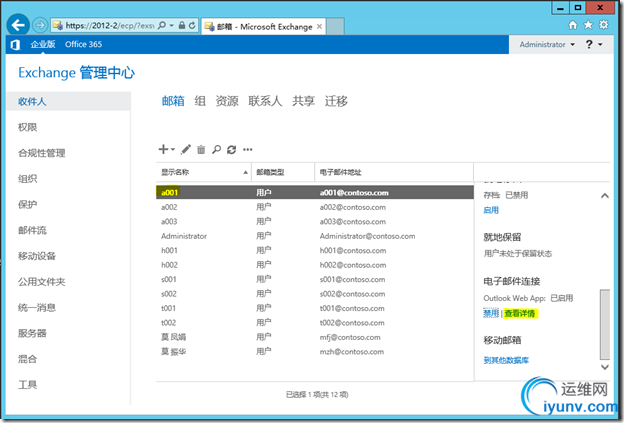Select the s002 mailbox row
The image size is (624, 423).
315,294
